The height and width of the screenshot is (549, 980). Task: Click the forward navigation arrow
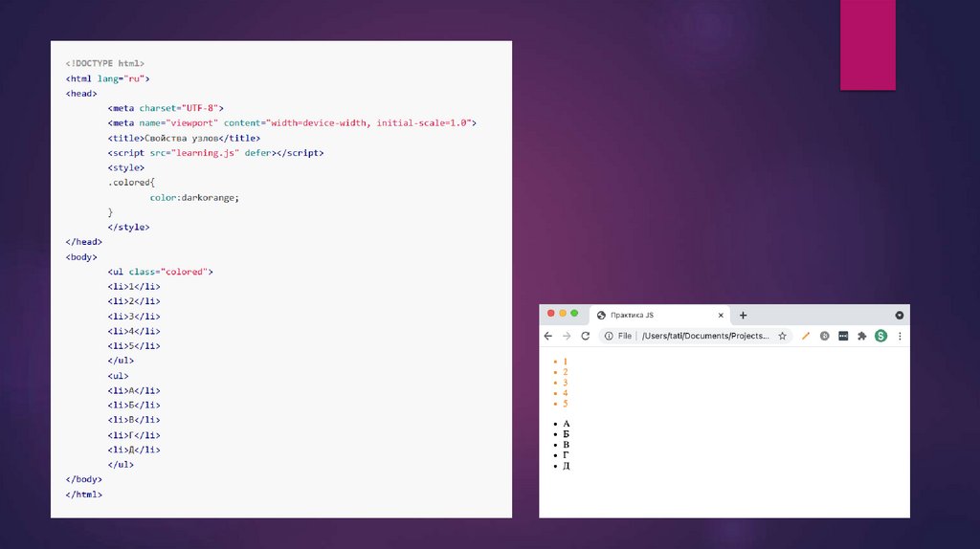pyautogui.click(x=567, y=336)
